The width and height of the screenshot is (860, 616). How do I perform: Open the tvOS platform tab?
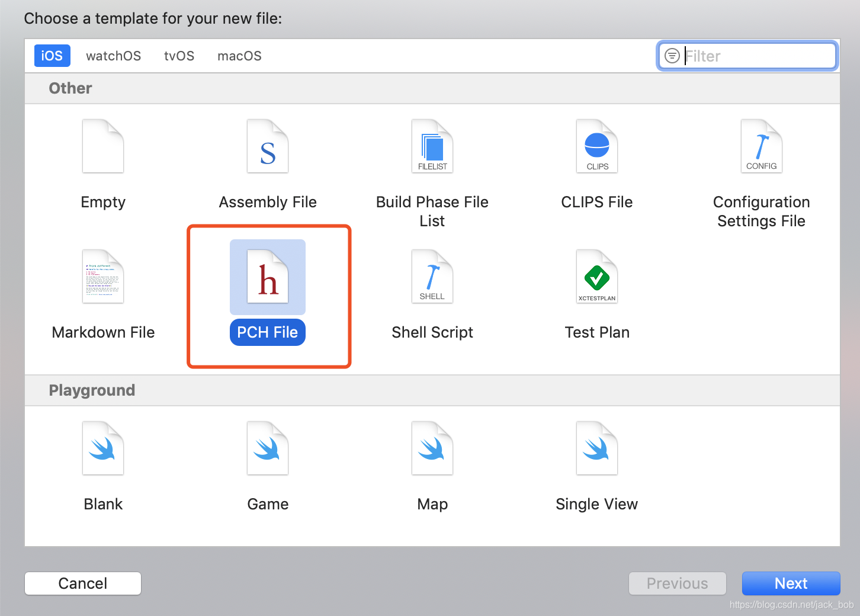(179, 56)
